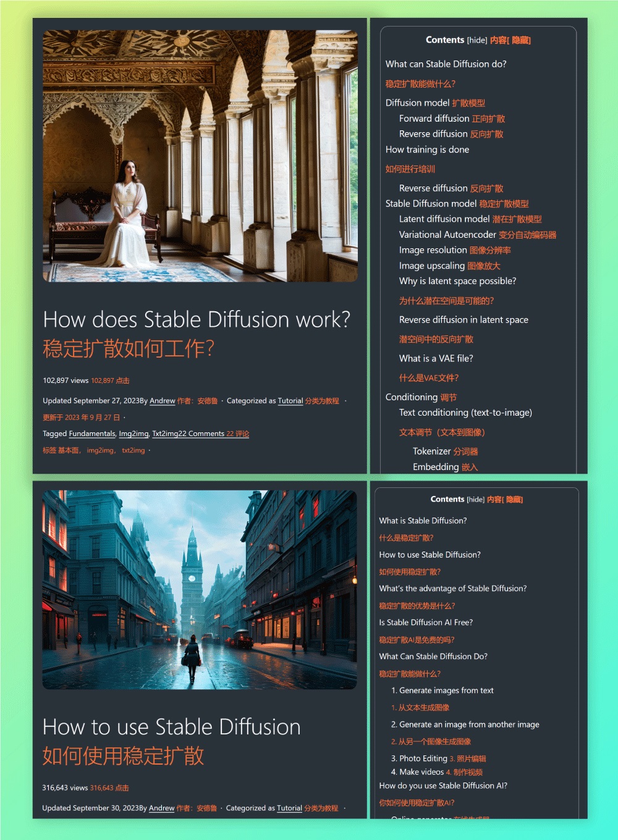Open the Variational Autoencoder contents entry
The height and width of the screenshot is (840, 618).
point(447,235)
